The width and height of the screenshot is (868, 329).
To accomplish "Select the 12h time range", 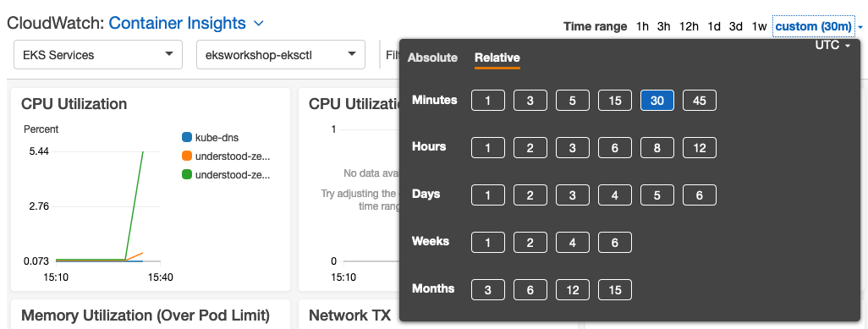I will [689, 26].
